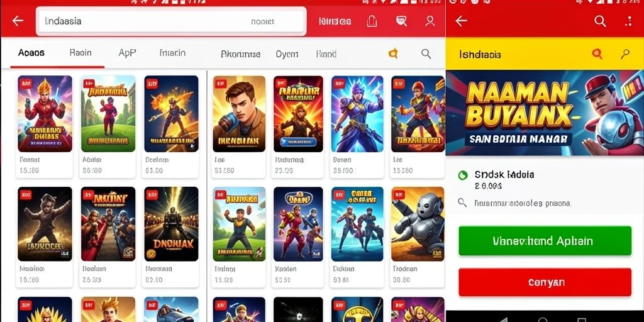The image size is (644, 322).
Task: Click the Sndsk Madia app title
Action: click(x=504, y=175)
